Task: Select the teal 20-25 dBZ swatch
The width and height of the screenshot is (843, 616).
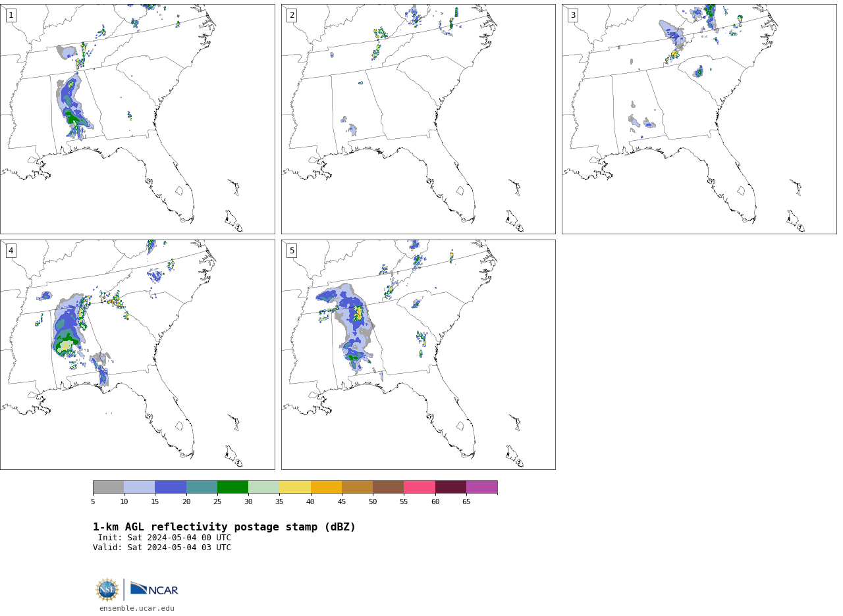Action: (202, 487)
